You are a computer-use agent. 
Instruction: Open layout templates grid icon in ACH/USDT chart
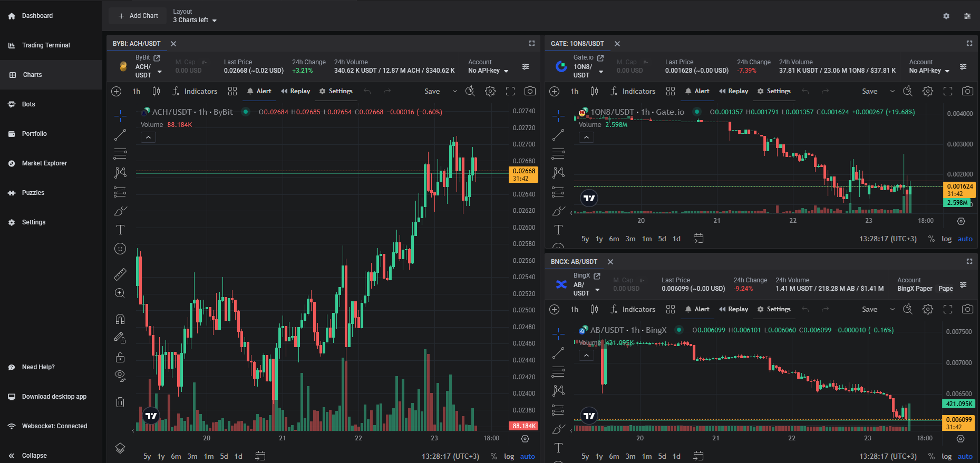point(232,91)
